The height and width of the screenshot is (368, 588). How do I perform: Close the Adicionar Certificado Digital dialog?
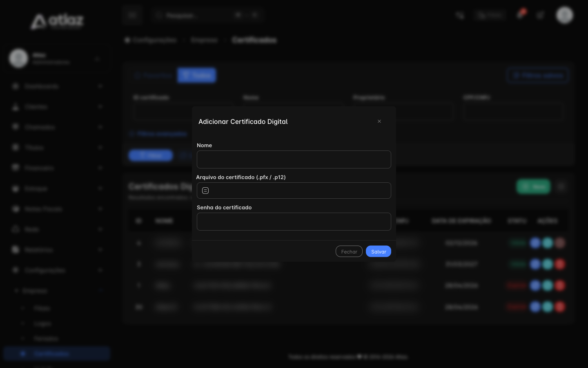click(379, 121)
